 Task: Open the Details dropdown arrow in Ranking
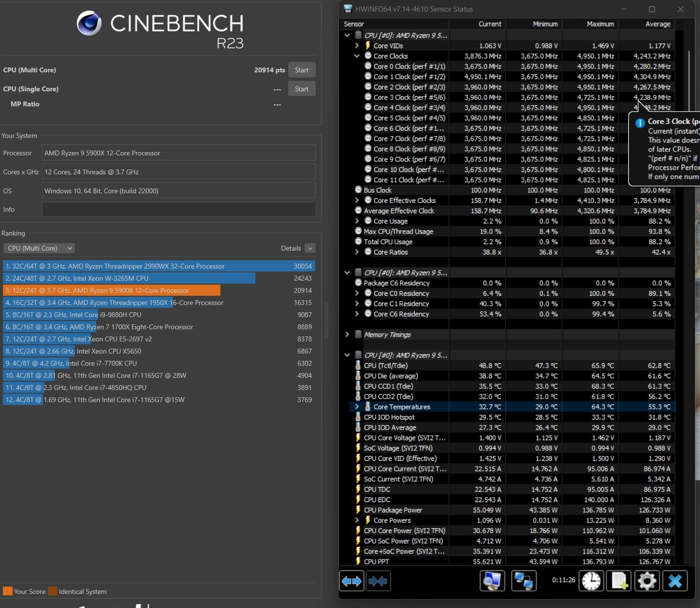(x=310, y=248)
